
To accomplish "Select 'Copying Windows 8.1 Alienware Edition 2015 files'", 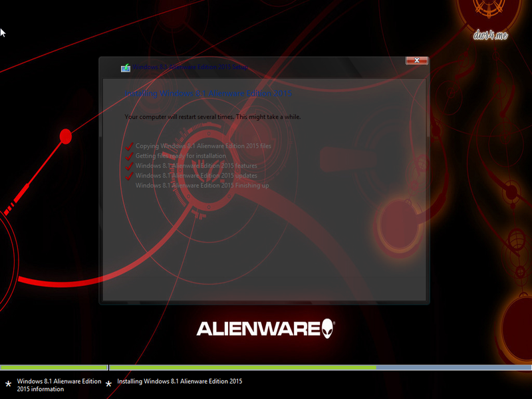I will coord(203,146).
